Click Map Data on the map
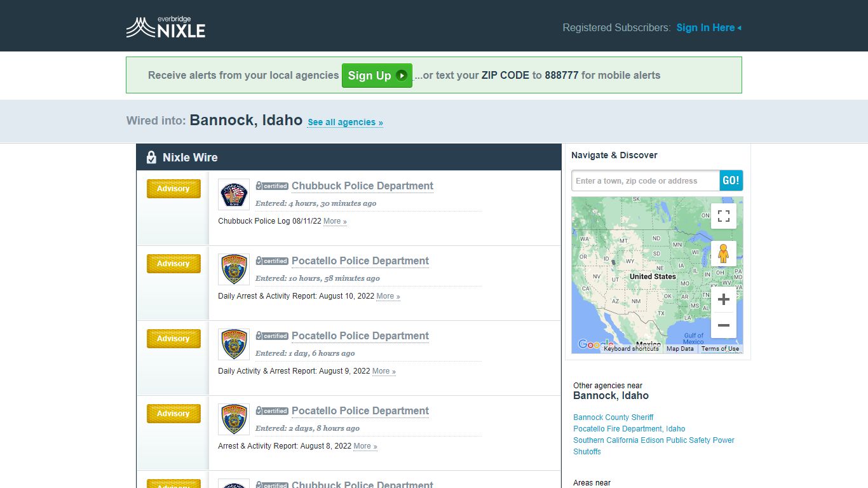The width and height of the screenshot is (868, 488). 680,348
